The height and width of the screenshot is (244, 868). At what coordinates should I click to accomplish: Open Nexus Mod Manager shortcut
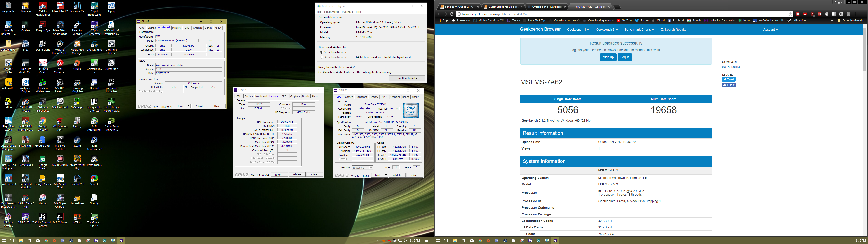coord(77,47)
